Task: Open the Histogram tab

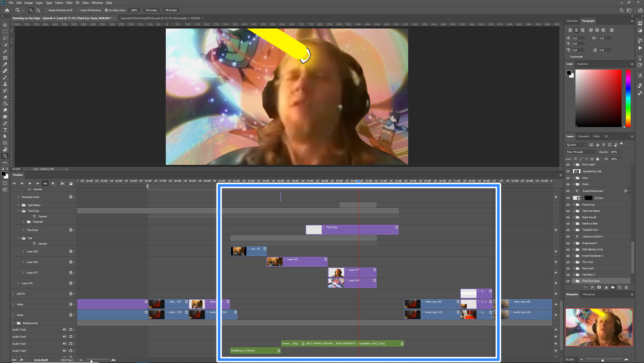Action: coord(588,295)
